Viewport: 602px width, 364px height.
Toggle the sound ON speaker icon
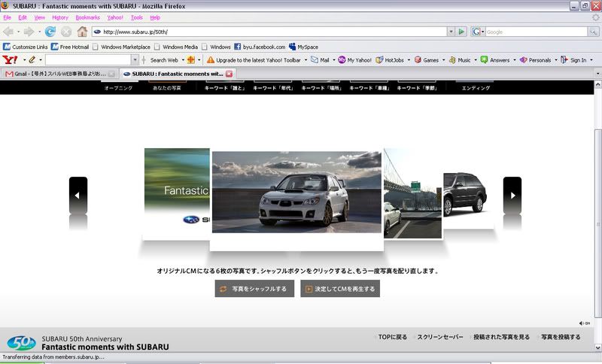pos(585,323)
